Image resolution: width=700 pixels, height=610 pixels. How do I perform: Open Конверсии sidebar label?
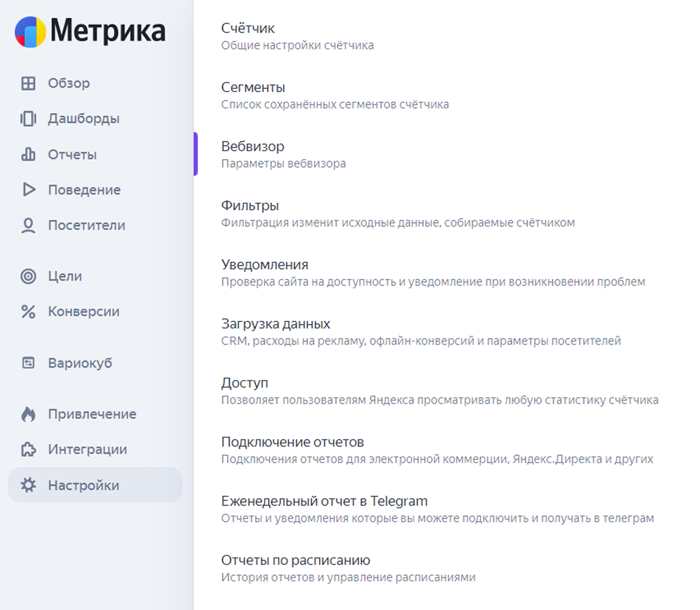pos(84,311)
